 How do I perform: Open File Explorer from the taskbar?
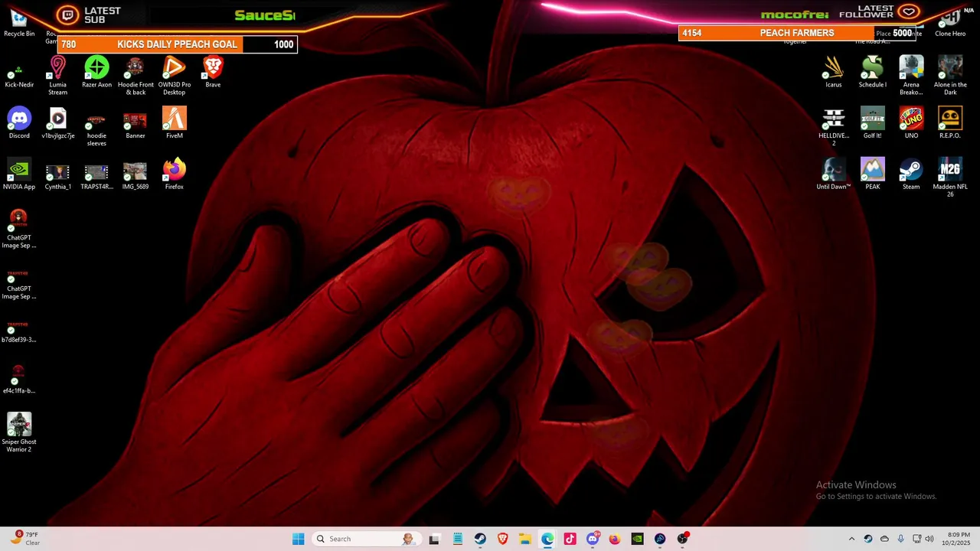525,539
